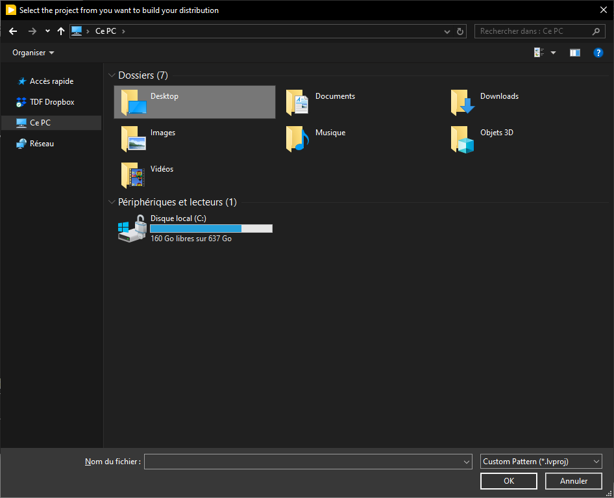Viewport: 614px width, 498px height.
Task: Toggle the preview pane
Action: [x=575, y=52]
